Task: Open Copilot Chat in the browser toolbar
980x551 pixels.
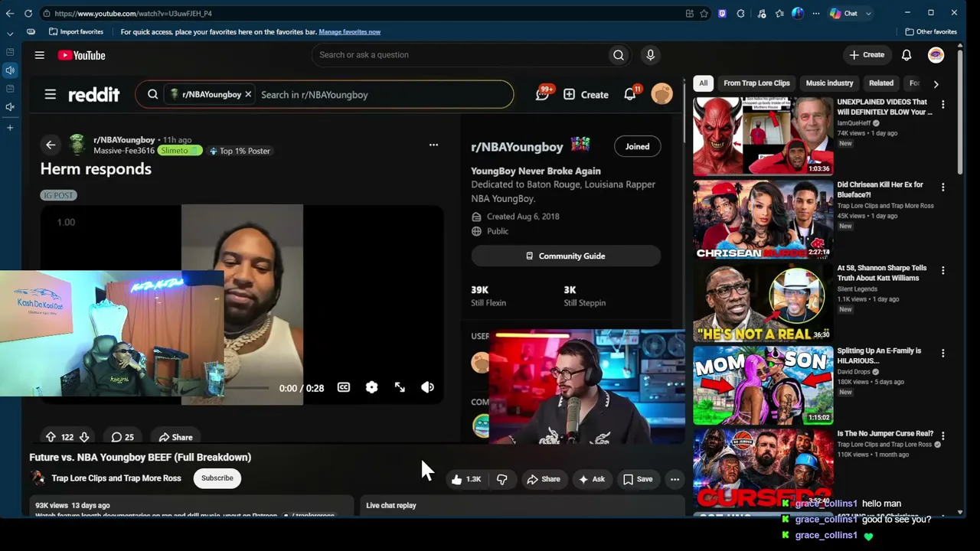Action: (844, 13)
